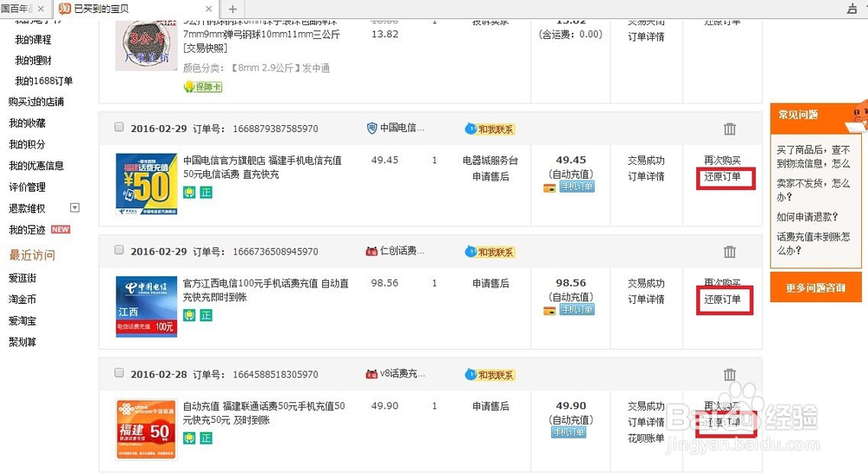Click guarantee icon on 江西电信100元 item
This screenshot has width=868, height=474.
[x=189, y=315]
